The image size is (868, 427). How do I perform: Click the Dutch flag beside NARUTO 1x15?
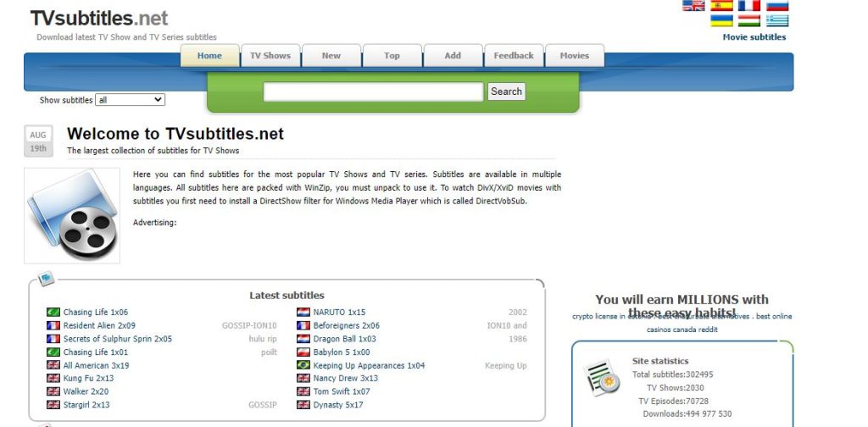click(x=303, y=312)
